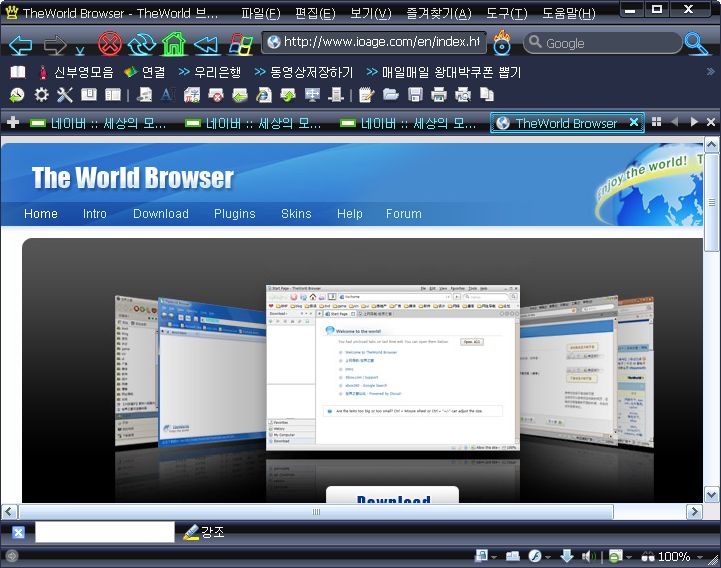This screenshot has width=721, height=568.
Task: Click the page with red X block icon
Action: pos(216,95)
